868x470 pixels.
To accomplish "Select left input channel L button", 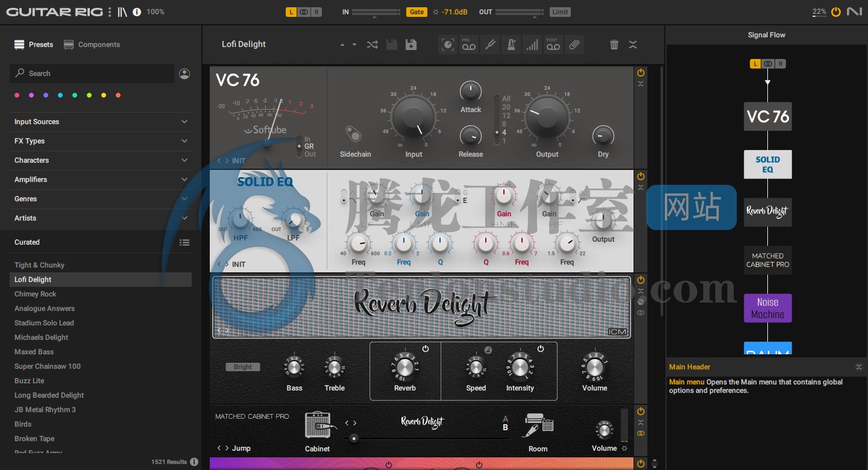I will (x=291, y=12).
